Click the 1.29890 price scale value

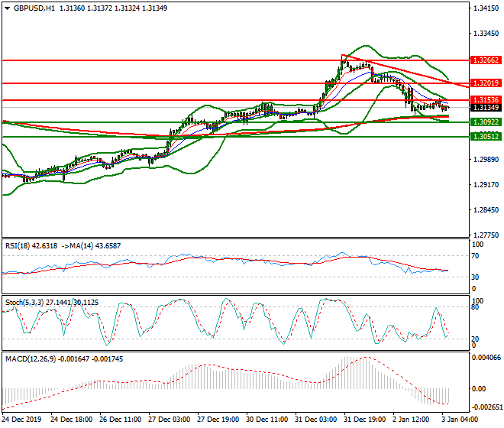pos(486,160)
